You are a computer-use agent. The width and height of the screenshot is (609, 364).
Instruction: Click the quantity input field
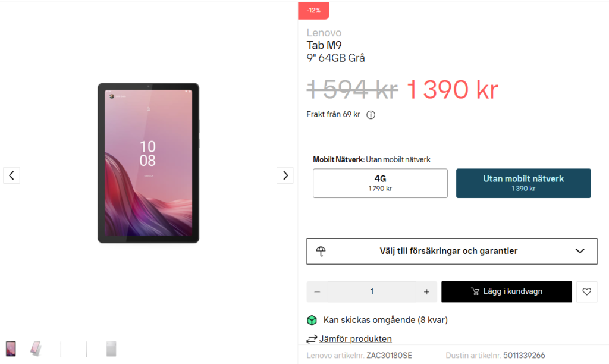pos(372,291)
